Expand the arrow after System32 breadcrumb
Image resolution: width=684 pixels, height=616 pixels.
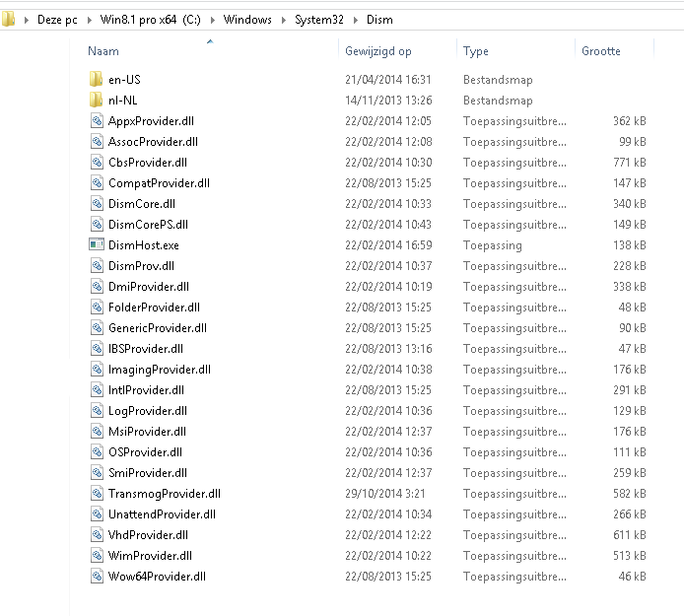tap(356, 20)
